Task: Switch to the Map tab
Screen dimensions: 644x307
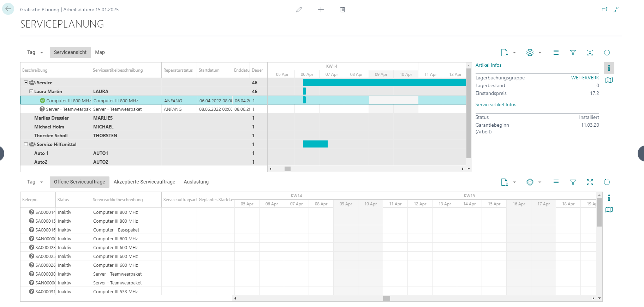Action: [100, 52]
